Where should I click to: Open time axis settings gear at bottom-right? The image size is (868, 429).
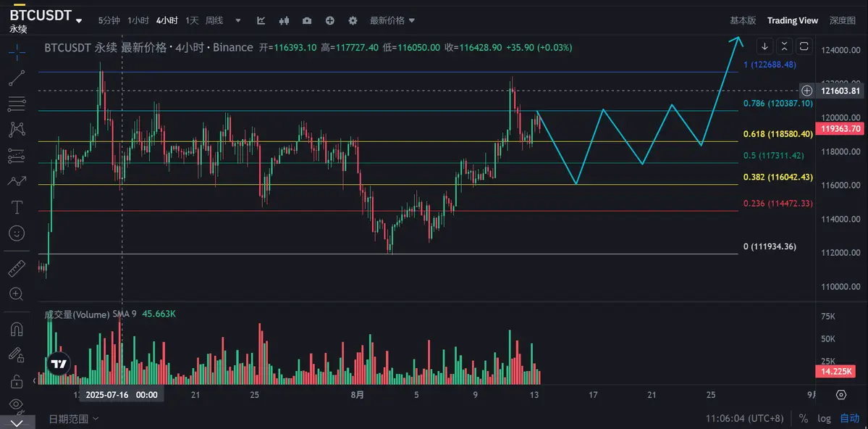tap(841, 395)
